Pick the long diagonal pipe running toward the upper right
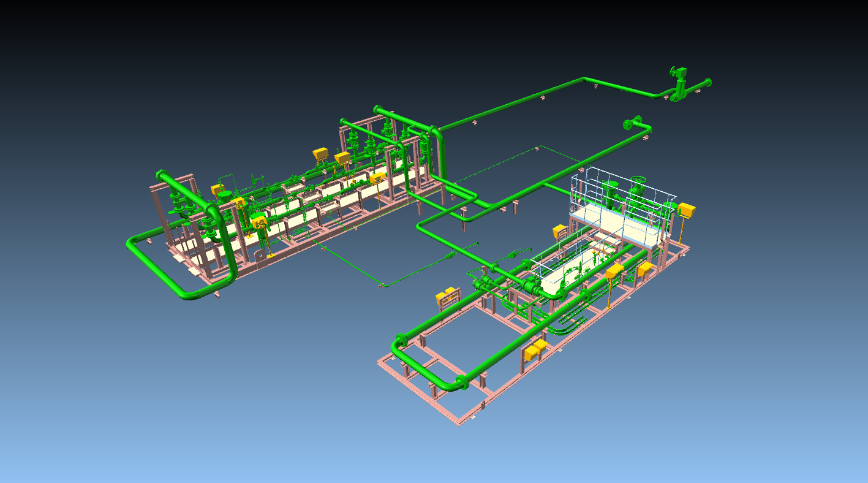 pos(508,104)
